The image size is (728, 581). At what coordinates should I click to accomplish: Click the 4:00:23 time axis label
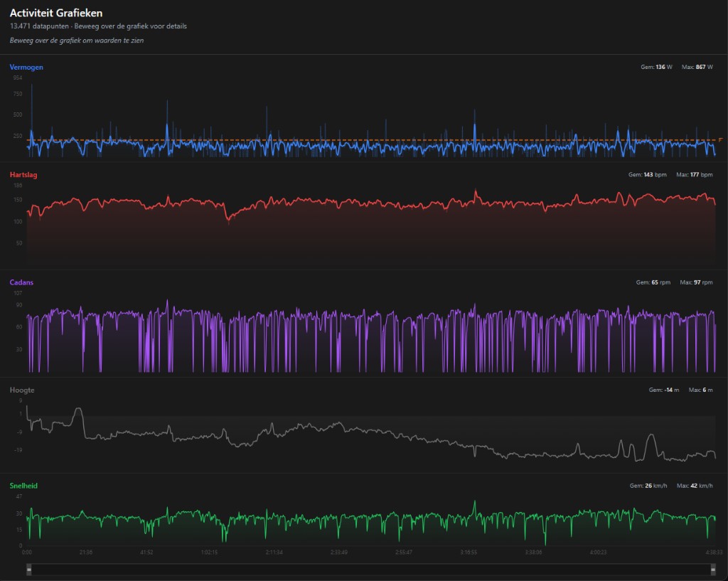coord(598,552)
